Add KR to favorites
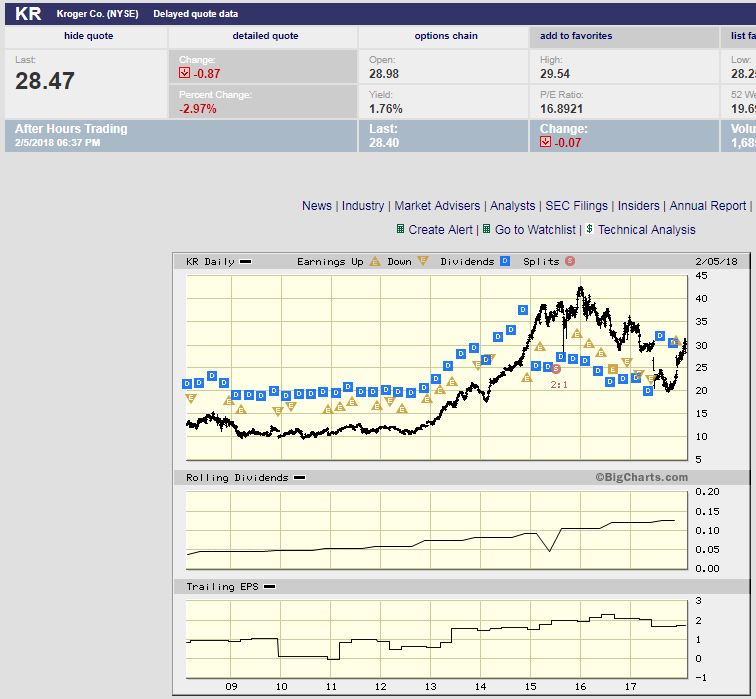The image size is (756, 699). (576, 36)
